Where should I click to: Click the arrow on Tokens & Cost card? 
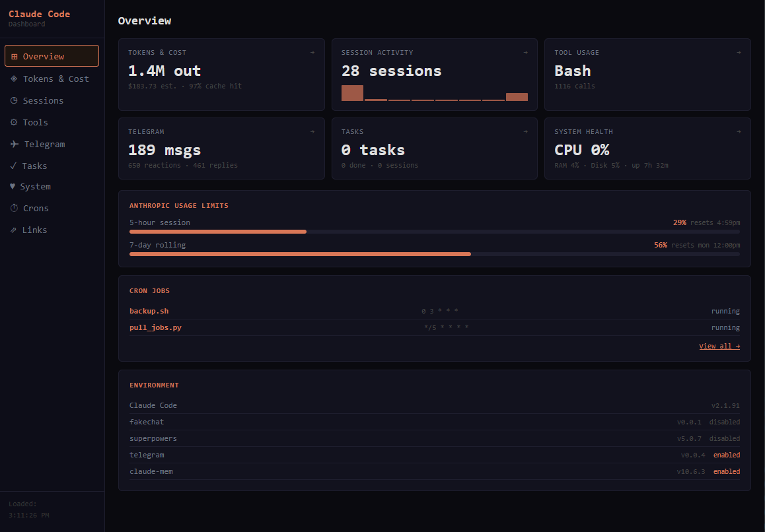[312, 52]
